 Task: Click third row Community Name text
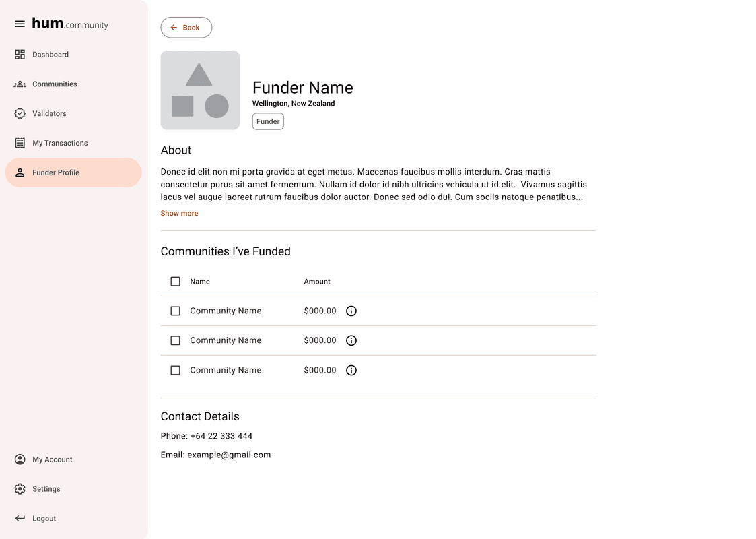[226, 370]
